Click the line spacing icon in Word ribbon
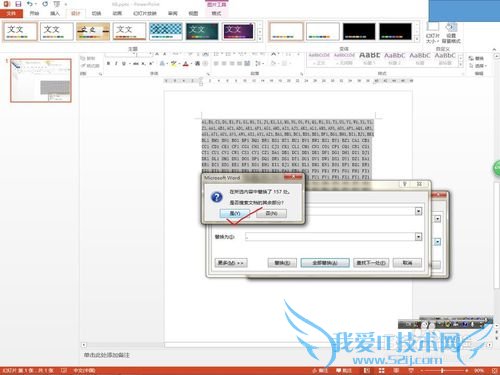This screenshot has height=375, width=500. click(x=258, y=63)
